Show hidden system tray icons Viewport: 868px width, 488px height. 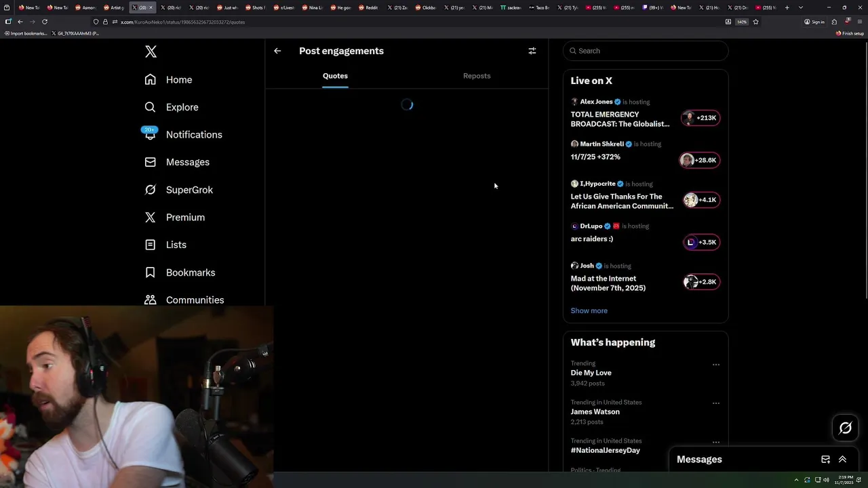[797, 480]
